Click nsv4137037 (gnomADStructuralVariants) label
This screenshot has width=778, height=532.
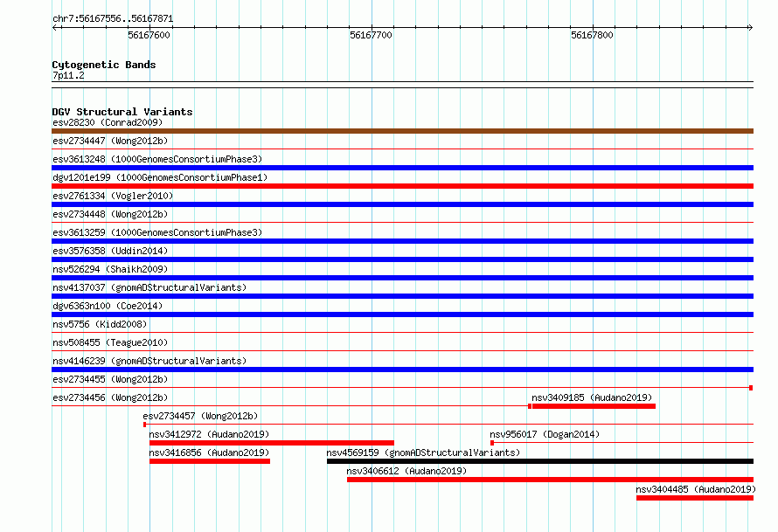[x=149, y=287]
